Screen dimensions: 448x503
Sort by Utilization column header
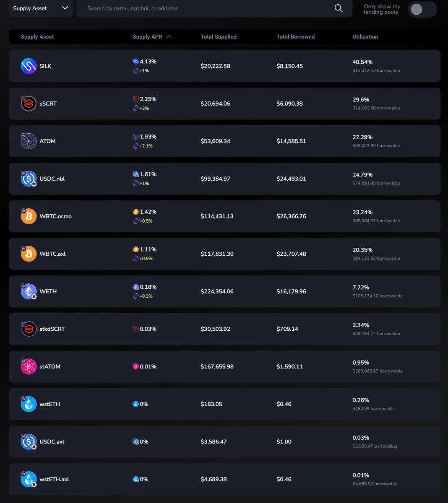point(365,37)
